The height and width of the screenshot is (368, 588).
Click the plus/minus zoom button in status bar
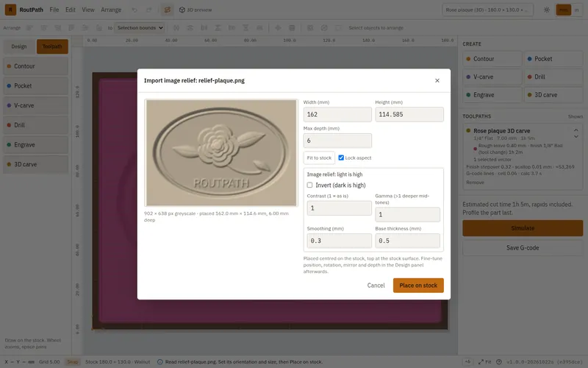click(x=467, y=361)
